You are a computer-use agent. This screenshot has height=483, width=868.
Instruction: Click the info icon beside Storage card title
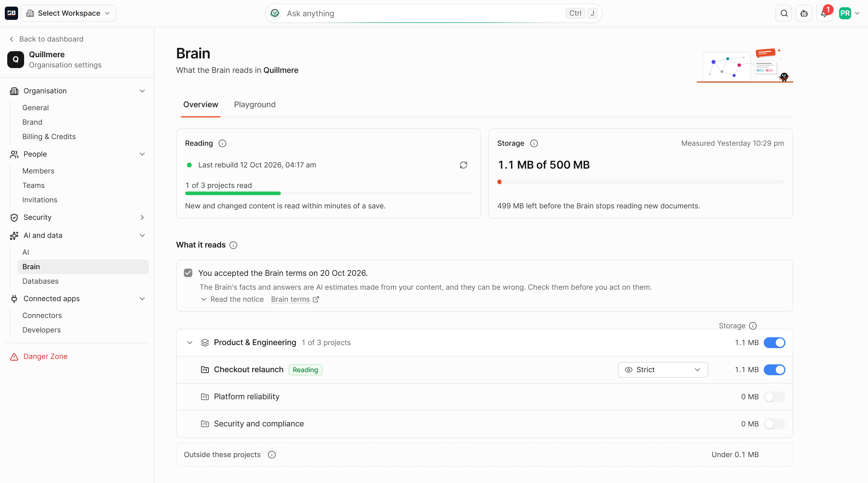coord(534,143)
